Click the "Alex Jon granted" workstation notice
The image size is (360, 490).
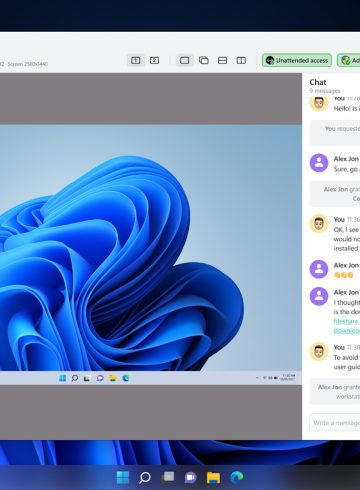point(335,392)
